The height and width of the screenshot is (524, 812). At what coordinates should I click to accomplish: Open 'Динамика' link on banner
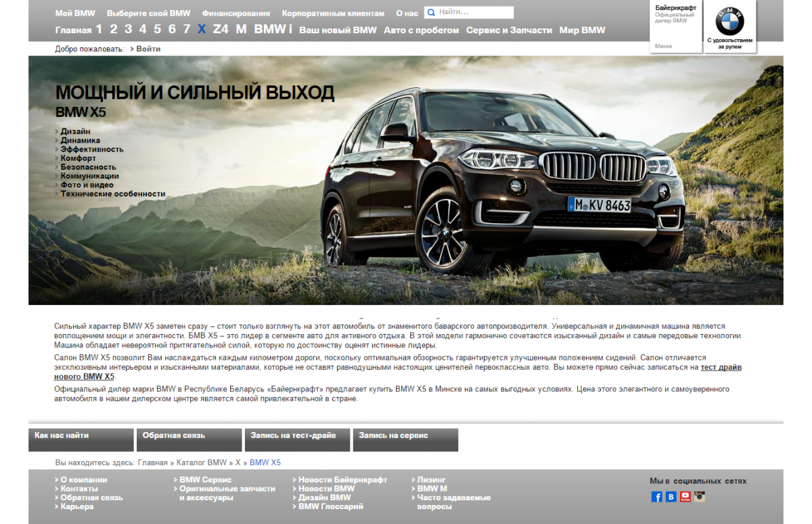[x=80, y=140]
